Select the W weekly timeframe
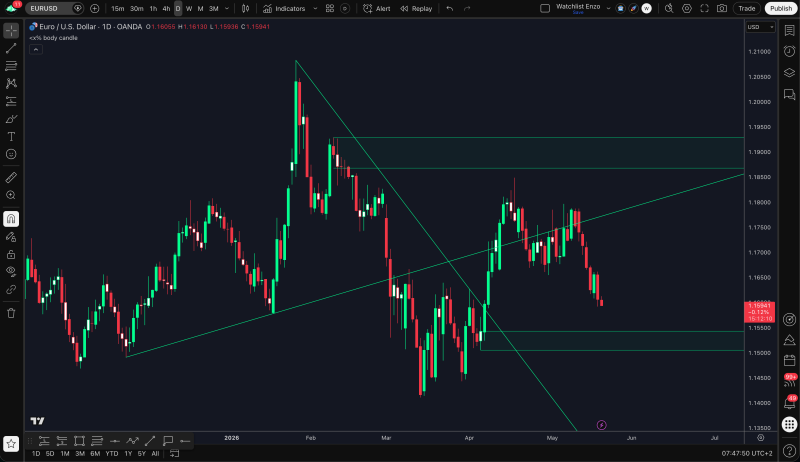Viewport: 800px width, 462px height. click(x=189, y=9)
